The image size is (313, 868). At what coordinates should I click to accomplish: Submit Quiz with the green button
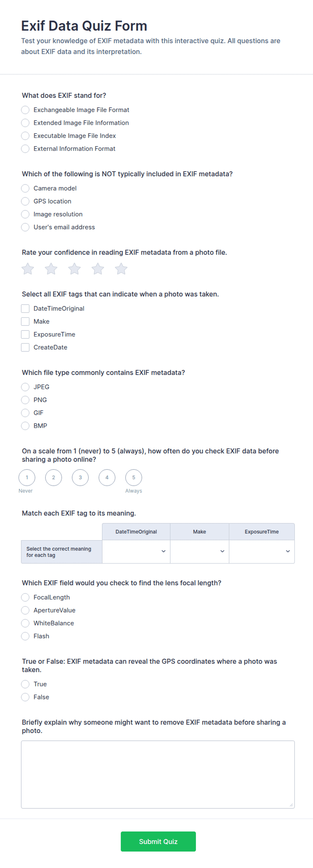click(x=159, y=841)
